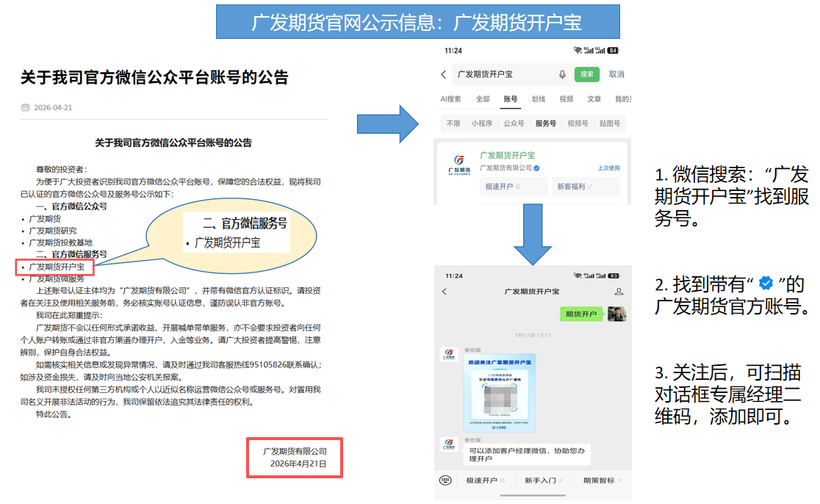Tap the back arrow beside the search box

444,74
